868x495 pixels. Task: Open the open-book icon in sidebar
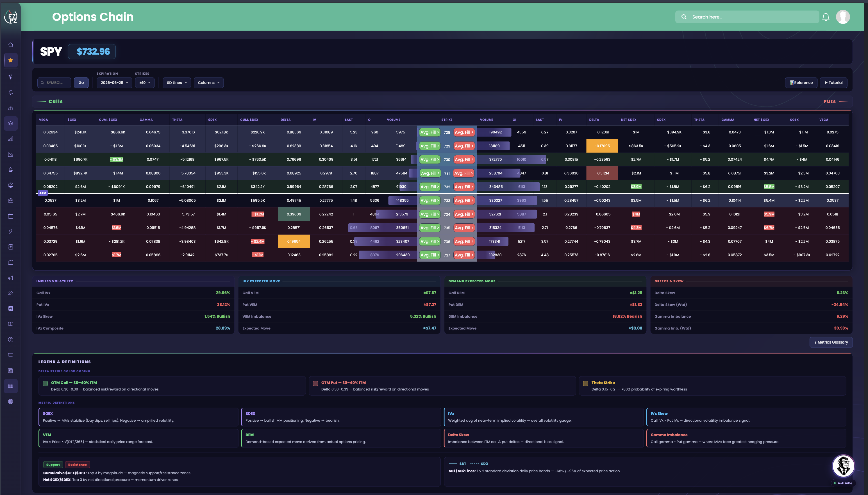click(11, 324)
